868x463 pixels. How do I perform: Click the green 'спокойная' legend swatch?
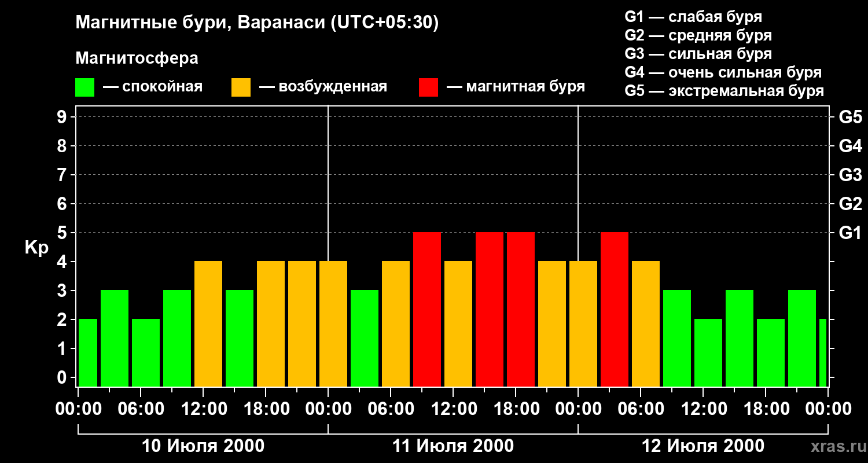tap(84, 87)
